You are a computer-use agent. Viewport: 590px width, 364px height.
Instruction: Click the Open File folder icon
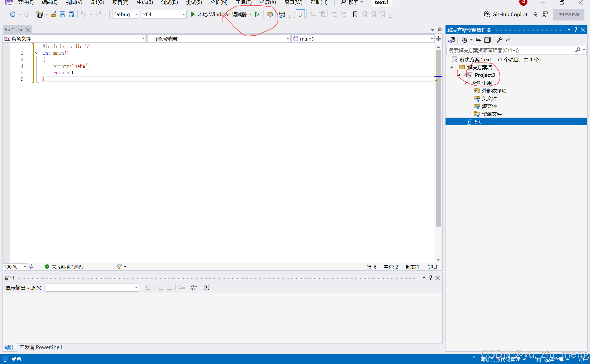coord(53,15)
